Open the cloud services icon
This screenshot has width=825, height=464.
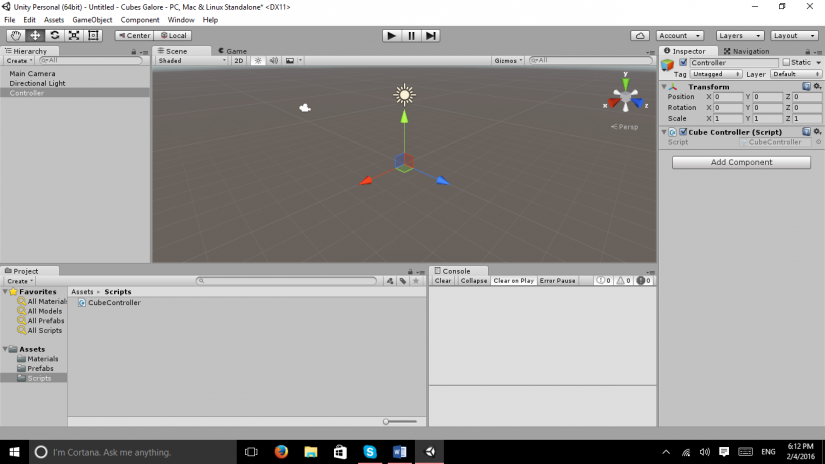(640, 35)
